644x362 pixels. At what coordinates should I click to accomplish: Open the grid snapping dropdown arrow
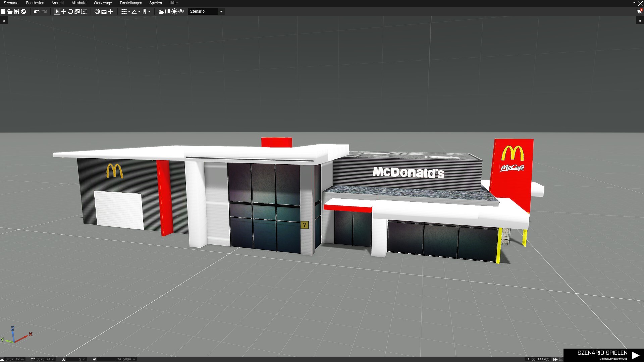click(x=129, y=12)
